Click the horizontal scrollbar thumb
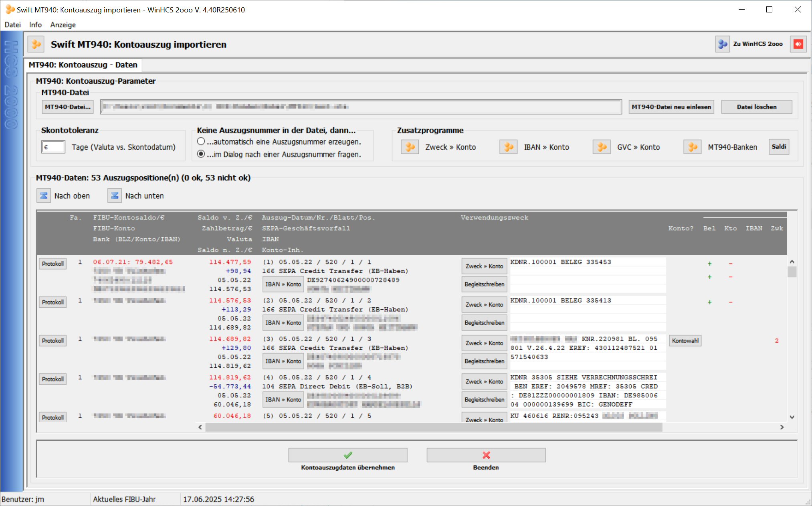Viewport: 812px width, 506px height. [x=434, y=427]
